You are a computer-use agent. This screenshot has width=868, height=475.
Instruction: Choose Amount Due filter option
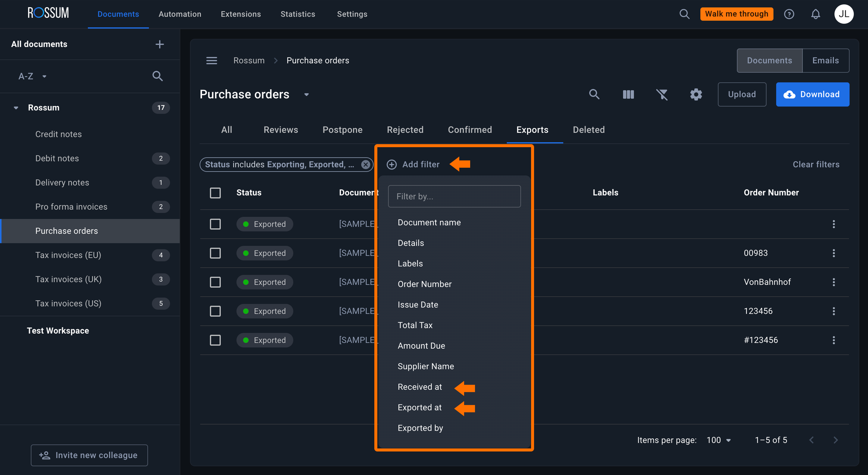coord(421,346)
